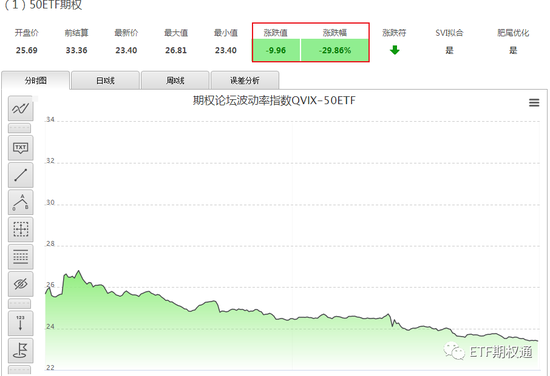
Task: Select the 123 vertical arrow tool
Action: click(21, 323)
